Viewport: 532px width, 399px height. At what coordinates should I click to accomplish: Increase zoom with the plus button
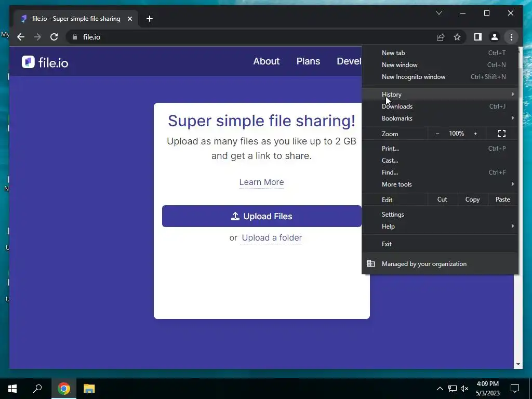(x=475, y=134)
